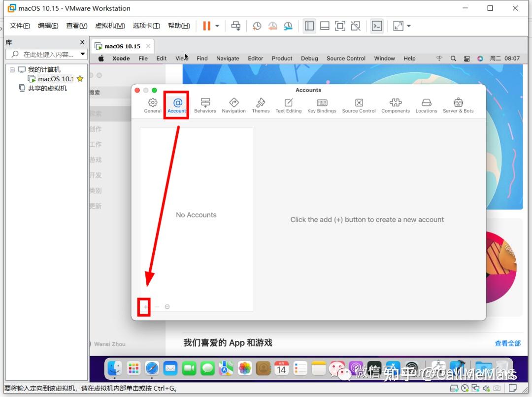The width and height of the screenshot is (532, 397).
Task: Select the Accounts preferences tab
Action: pyautogui.click(x=177, y=105)
